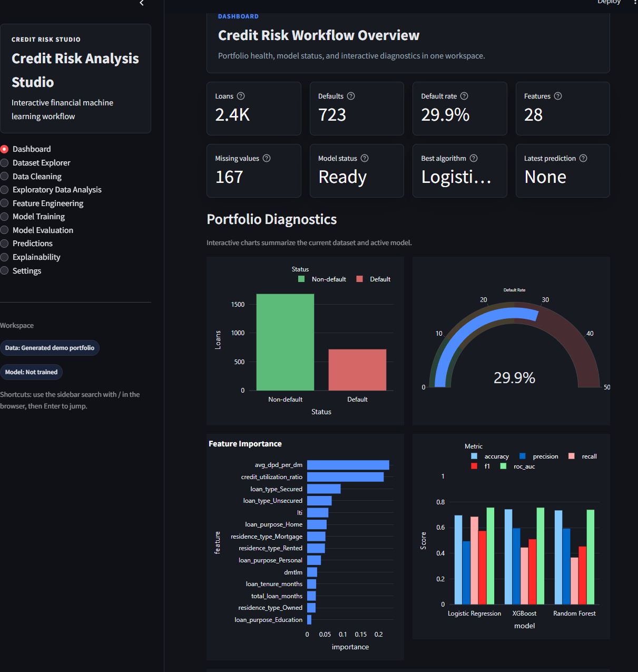638x672 pixels.
Task: Click the red Default legend color swatch
Action: pos(360,279)
